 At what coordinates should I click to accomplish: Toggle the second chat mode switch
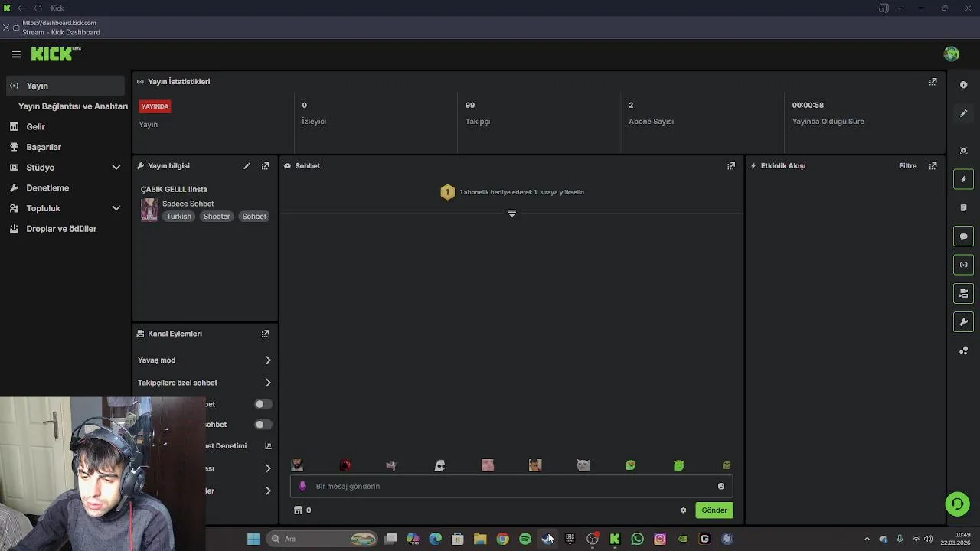pyautogui.click(x=263, y=425)
